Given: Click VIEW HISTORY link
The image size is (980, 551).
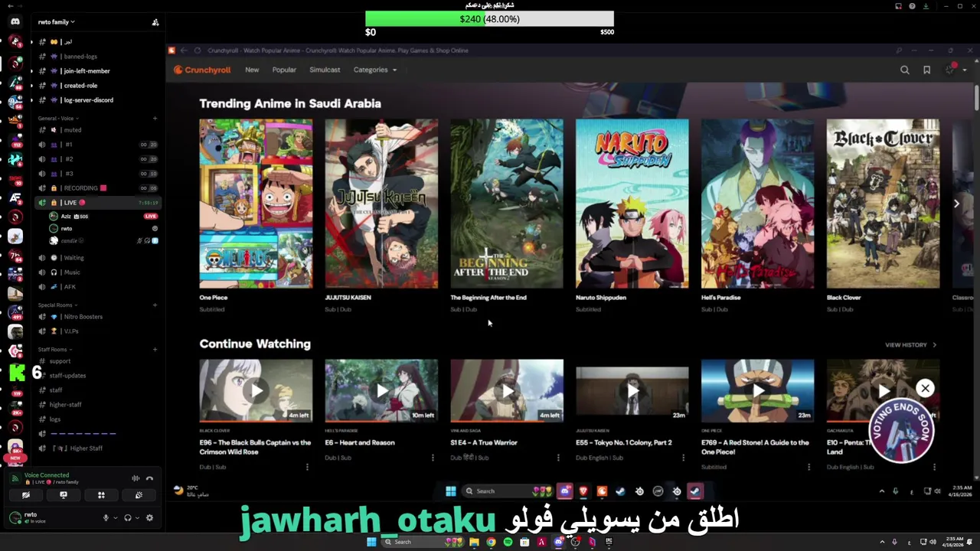Looking at the screenshot, I should pos(910,345).
